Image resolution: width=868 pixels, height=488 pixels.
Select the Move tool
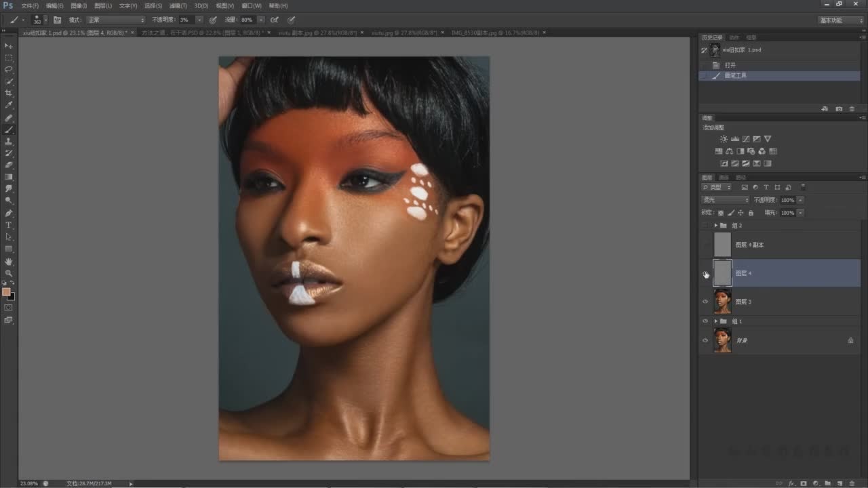pyautogui.click(x=9, y=45)
